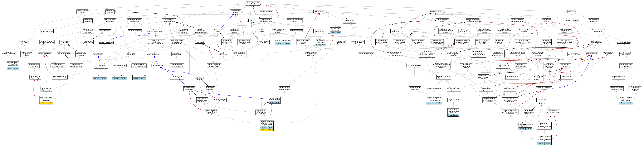Select the 'gene expression' node

pos(592,54)
